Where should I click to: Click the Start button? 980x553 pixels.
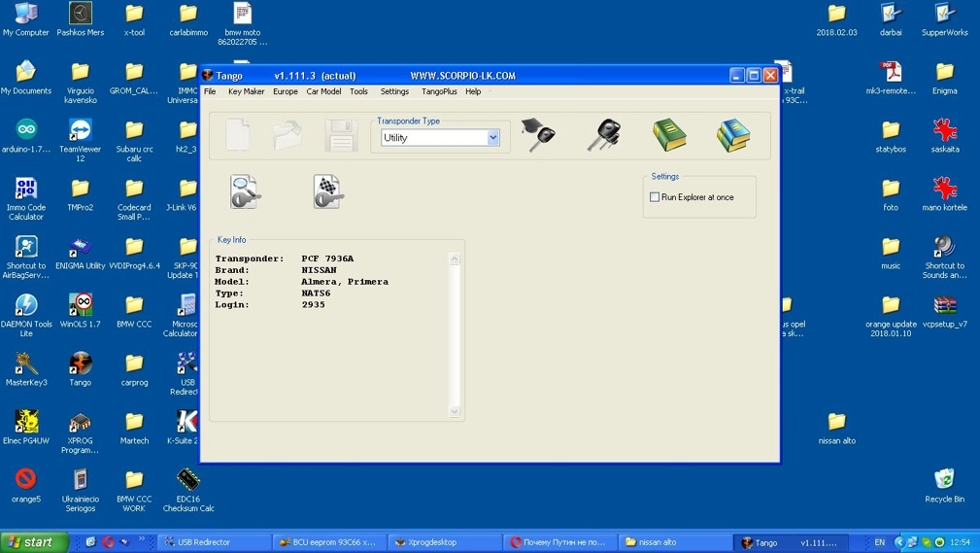34,542
